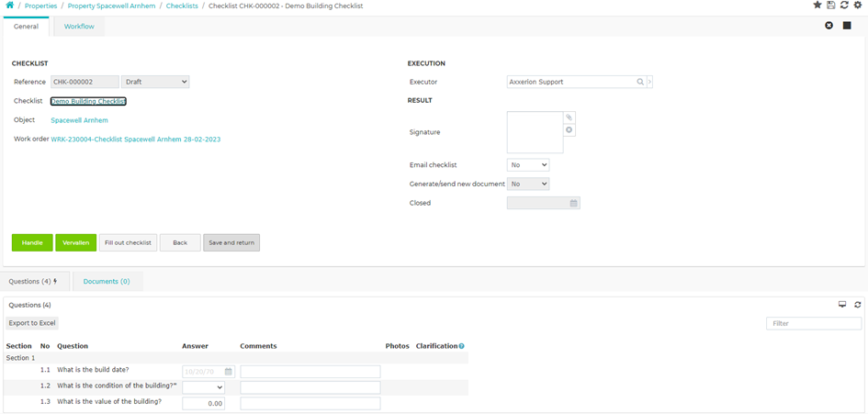The width and height of the screenshot is (868, 414).
Task: Click the green Vervallen button
Action: point(76,243)
